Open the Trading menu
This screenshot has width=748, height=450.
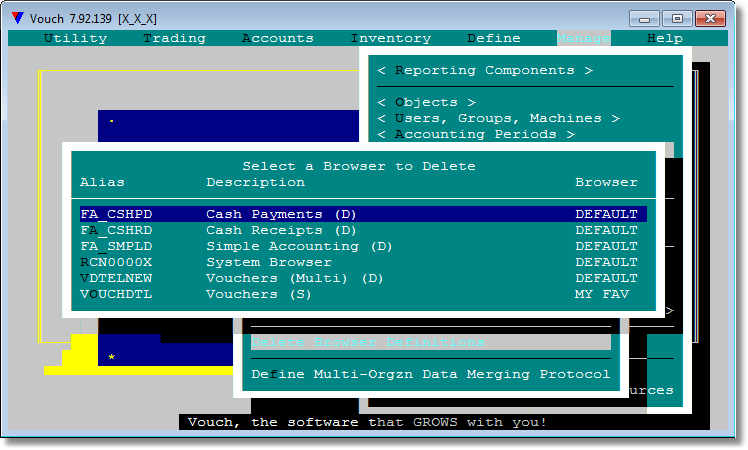(x=175, y=38)
